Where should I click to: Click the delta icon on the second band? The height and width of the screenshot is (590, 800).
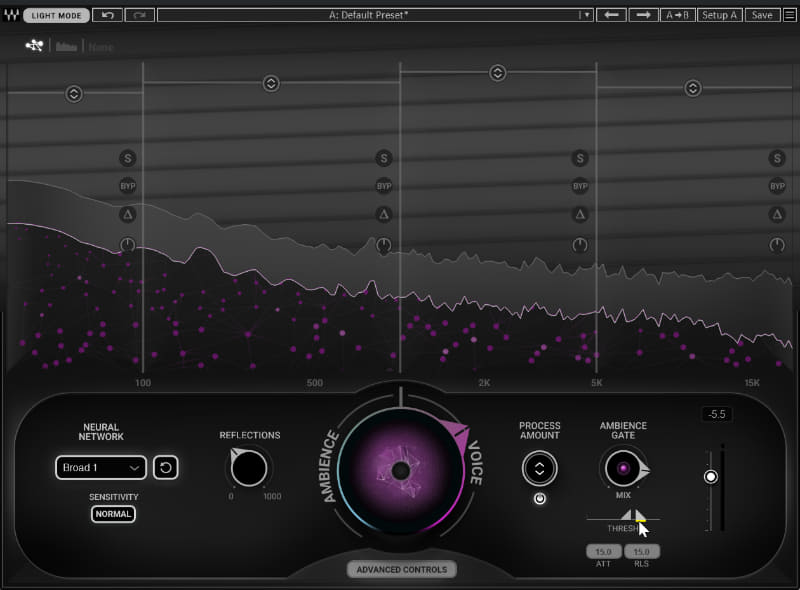[x=384, y=214]
